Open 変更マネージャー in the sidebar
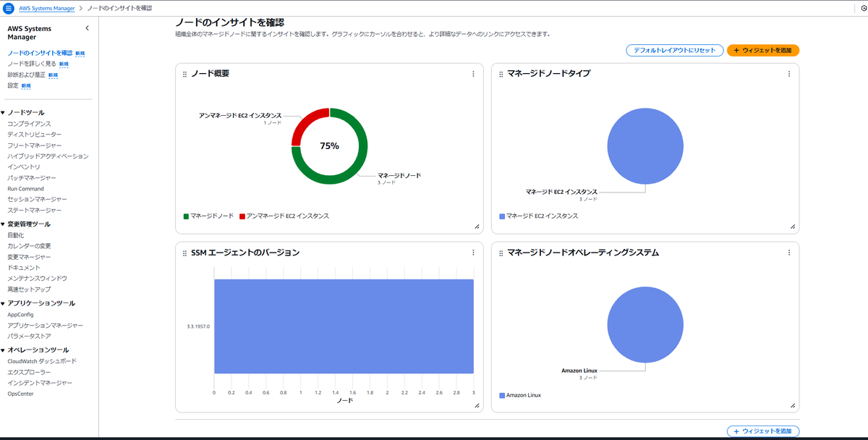The height and width of the screenshot is (440, 868). click(29, 257)
